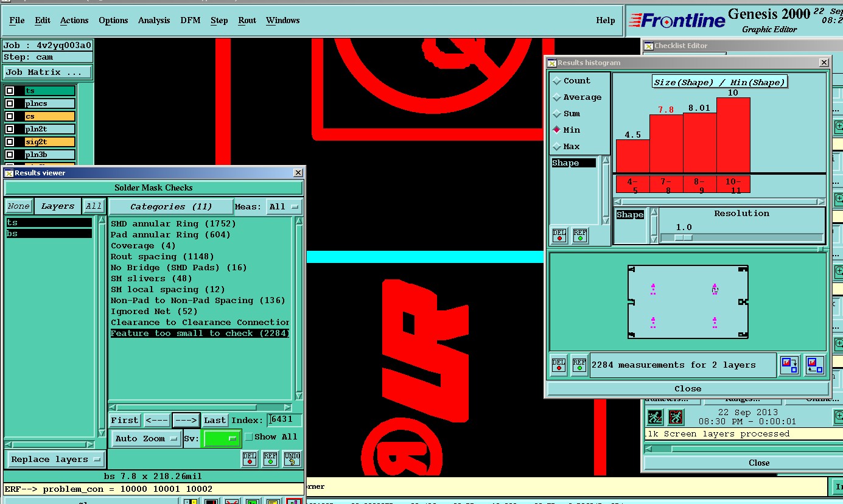The width and height of the screenshot is (843, 504).
Task: Select Sum radio option in histogram
Action: pyautogui.click(x=556, y=113)
